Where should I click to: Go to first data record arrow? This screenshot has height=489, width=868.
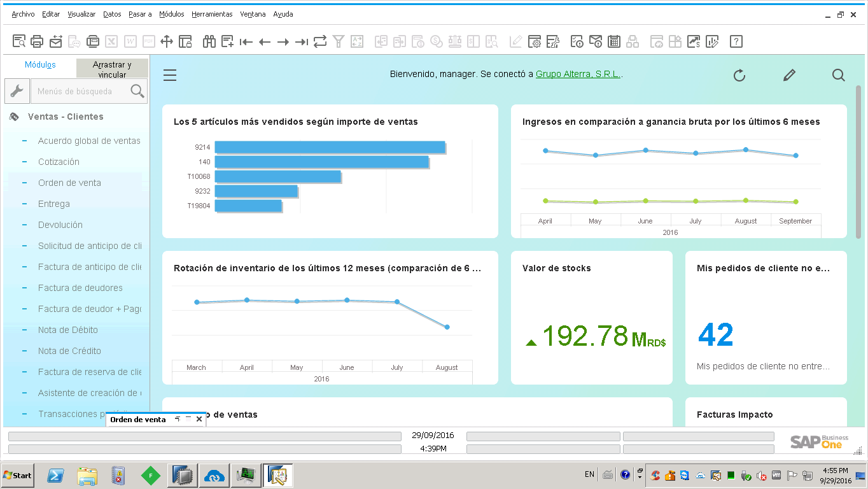[x=246, y=42]
